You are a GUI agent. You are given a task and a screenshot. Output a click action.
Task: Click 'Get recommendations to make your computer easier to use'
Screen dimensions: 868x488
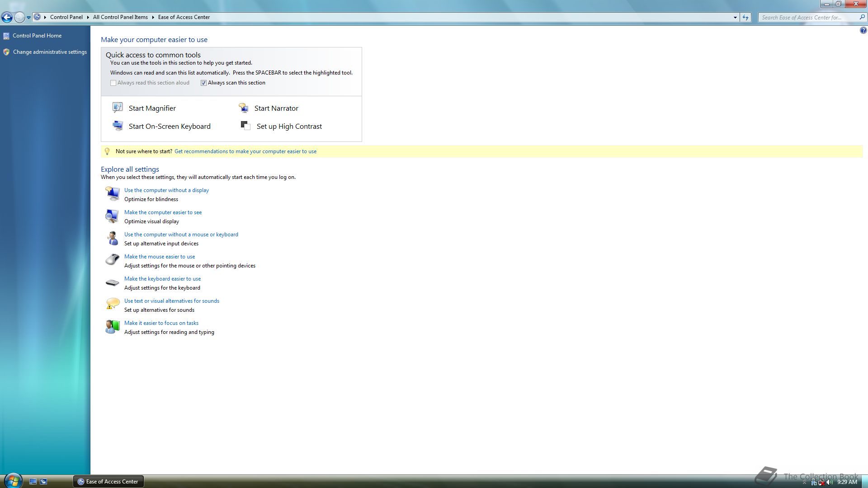(x=245, y=151)
